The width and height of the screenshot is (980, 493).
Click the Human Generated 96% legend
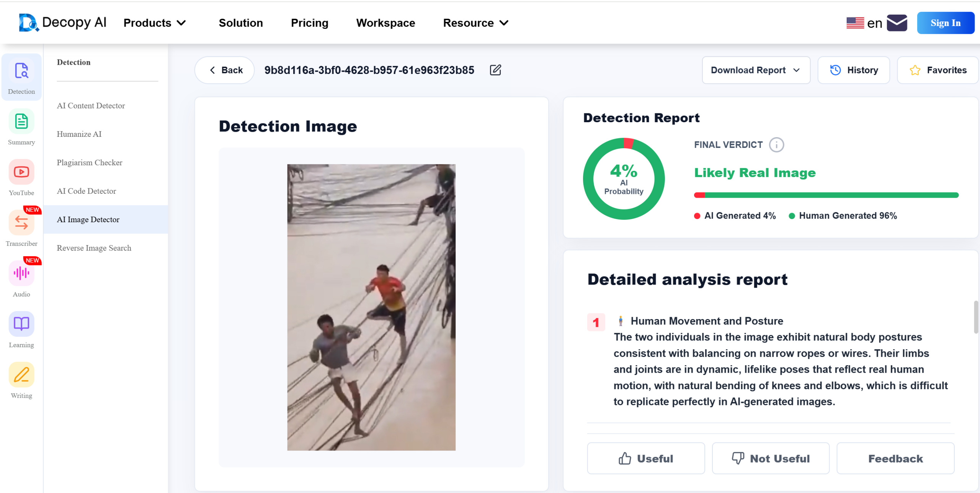pos(843,216)
